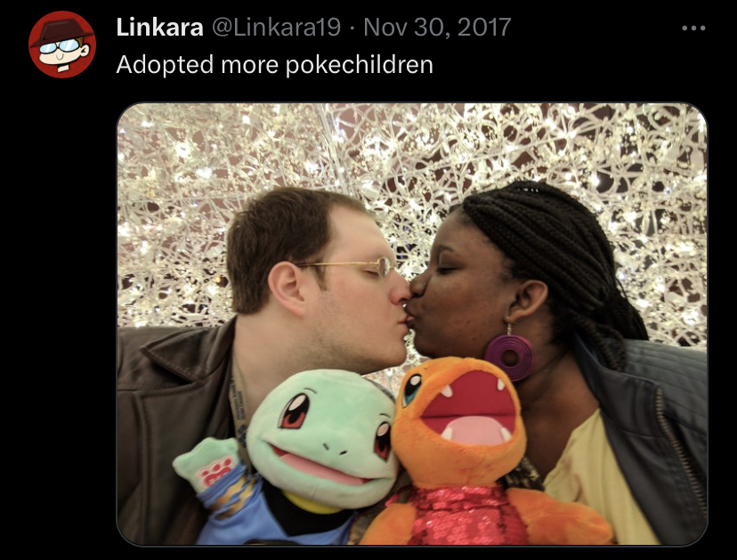Open the attached photo in full view

click(x=412, y=324)
